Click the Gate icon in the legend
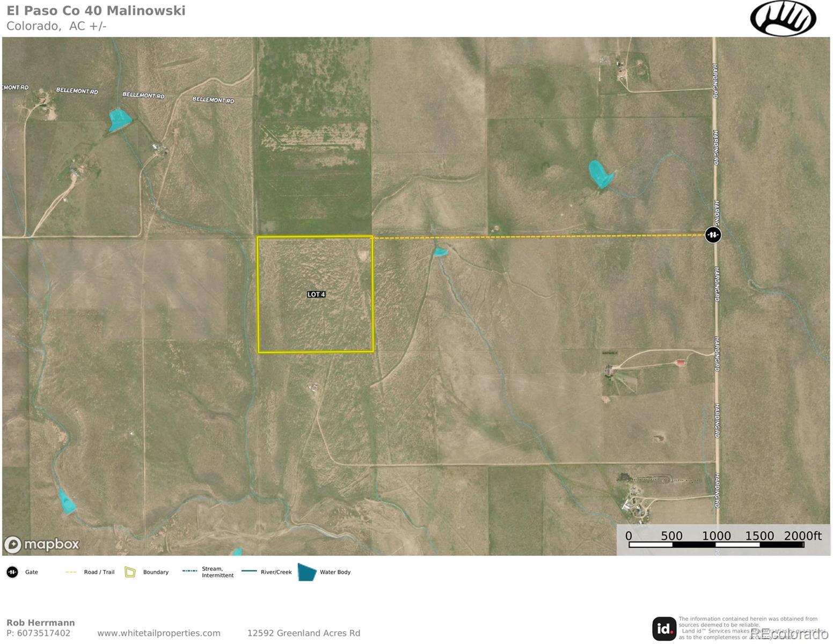Screen dimensions: 833x644 click(12, 572)
